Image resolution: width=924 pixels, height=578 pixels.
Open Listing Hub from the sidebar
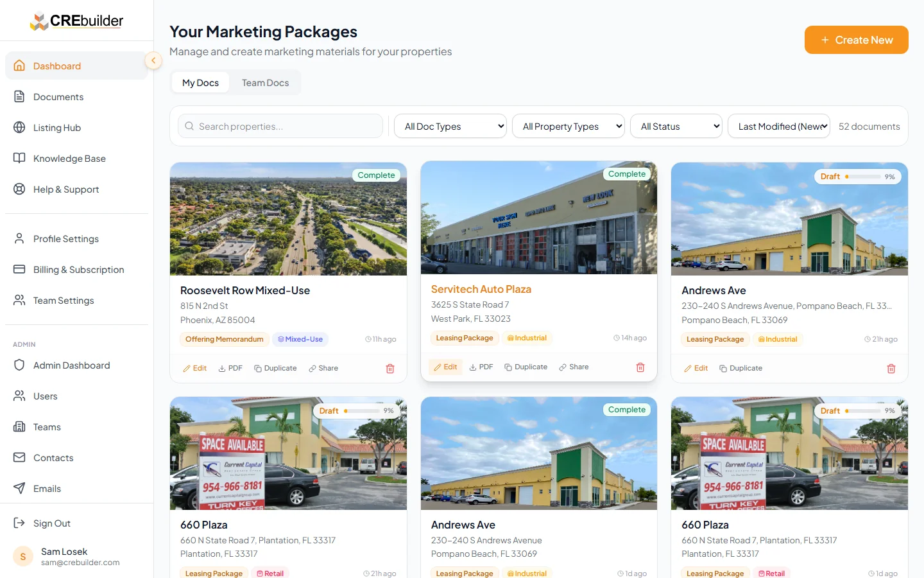pos(57,128)
